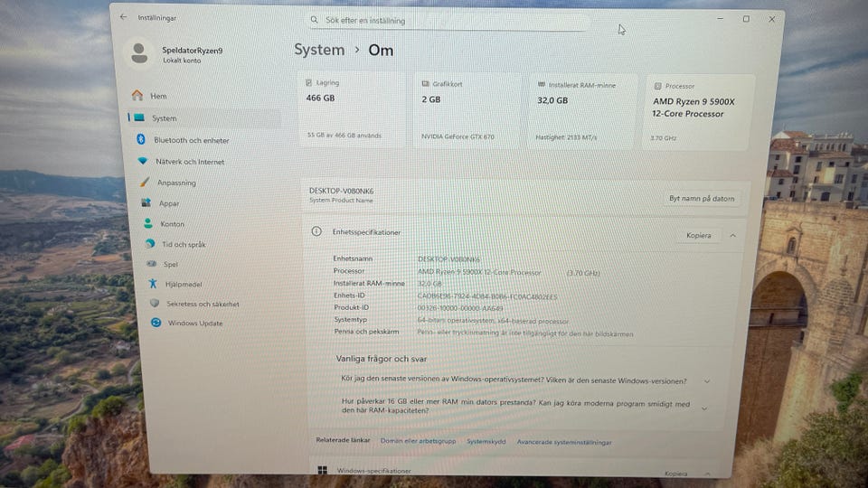The image size is (868, 488).
Task: Click the Enhets-ID value
Action: point(487,296)
